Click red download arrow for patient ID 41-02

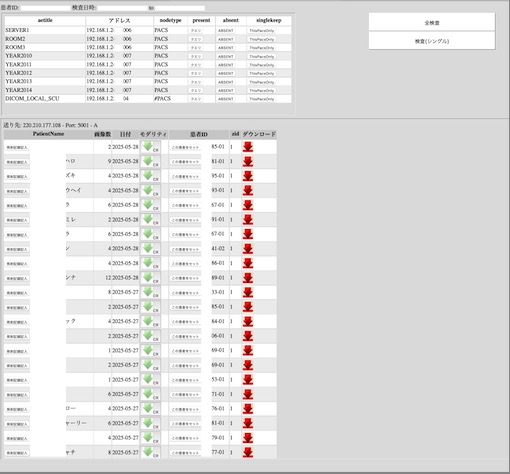pos(248,249)
